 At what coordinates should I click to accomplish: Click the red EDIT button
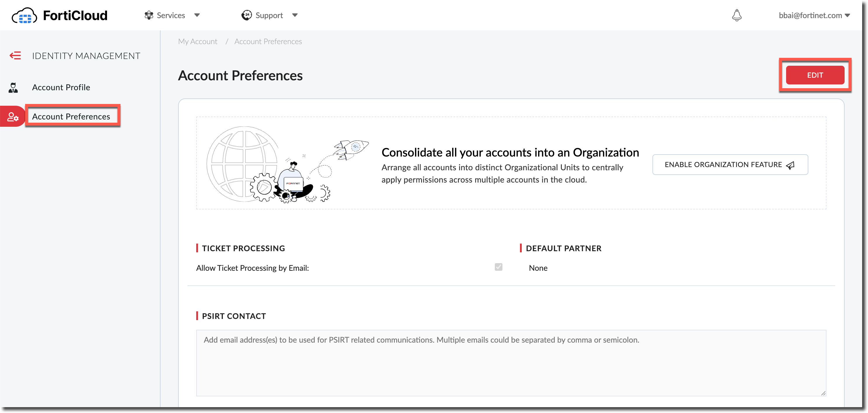click(x=815, y=75)
